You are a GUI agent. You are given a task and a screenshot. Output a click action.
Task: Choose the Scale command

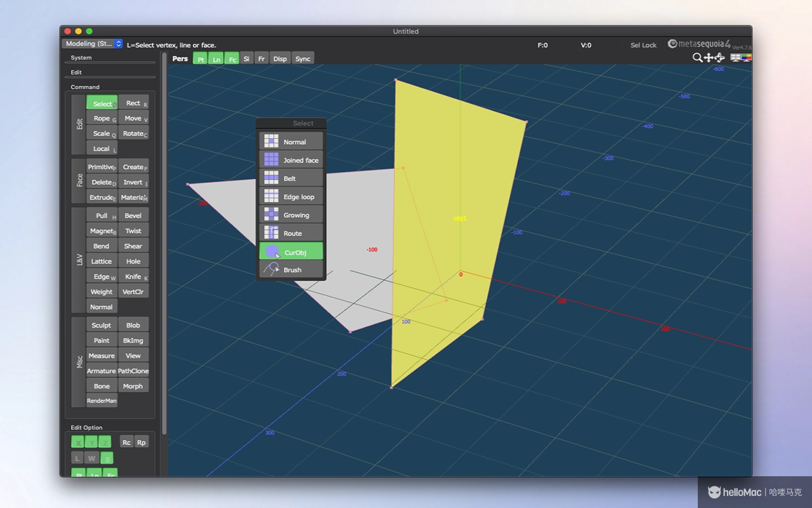(x=102, y=133)
